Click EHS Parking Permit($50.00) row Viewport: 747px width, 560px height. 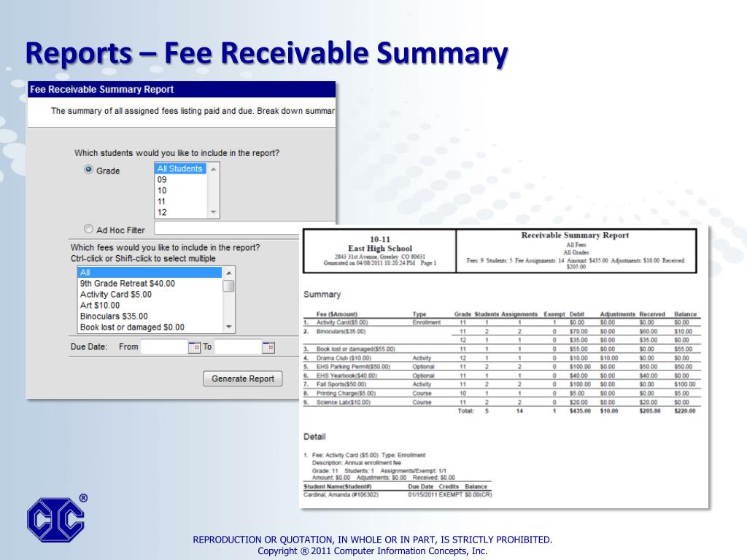coord(502,367)
